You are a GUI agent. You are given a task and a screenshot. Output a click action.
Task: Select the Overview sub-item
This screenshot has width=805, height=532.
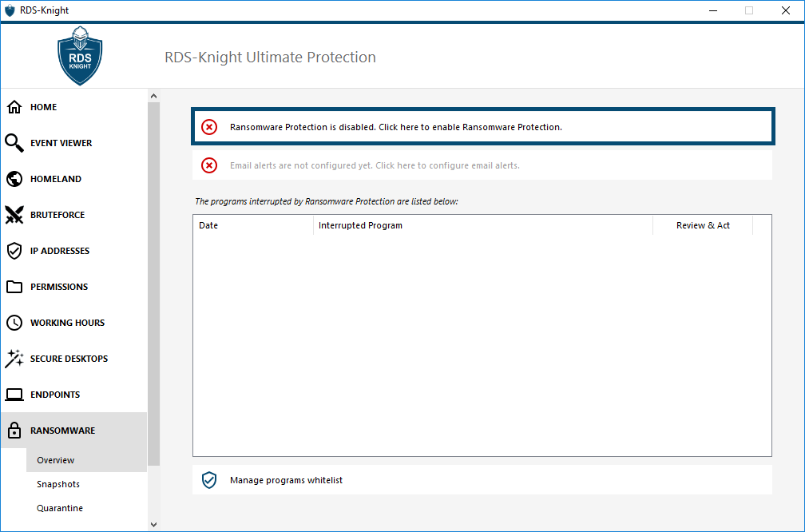click(x=86, y=460)
